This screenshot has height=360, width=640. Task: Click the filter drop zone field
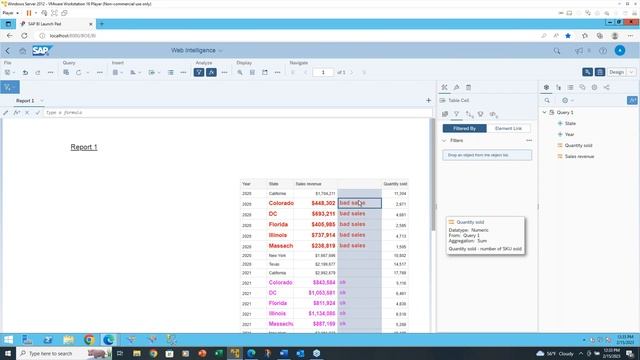point(487,155)
